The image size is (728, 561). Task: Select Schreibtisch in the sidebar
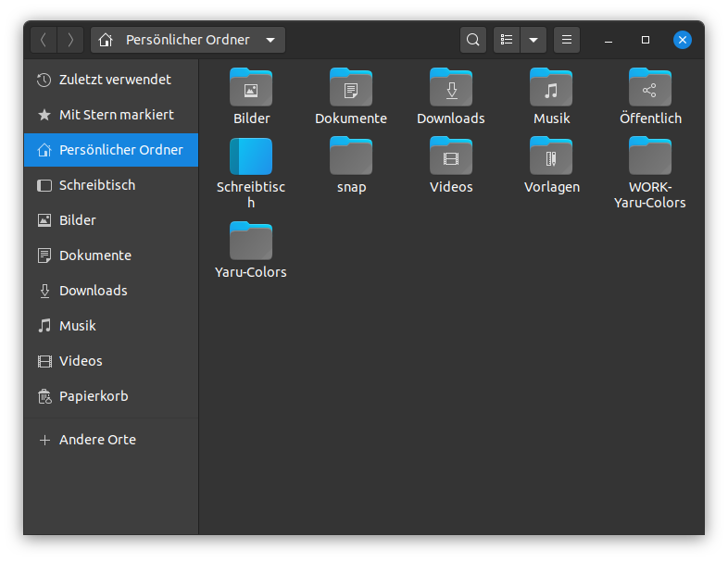[x=111, y=185]
